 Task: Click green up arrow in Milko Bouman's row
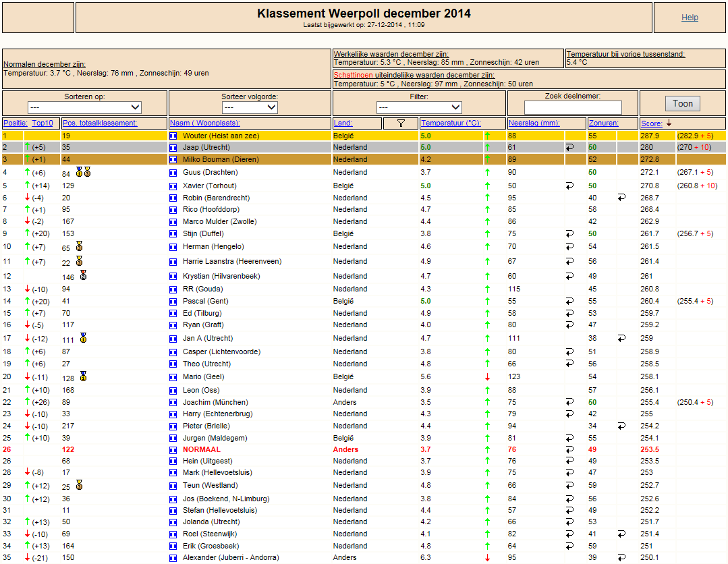click(x=488, y=159)
